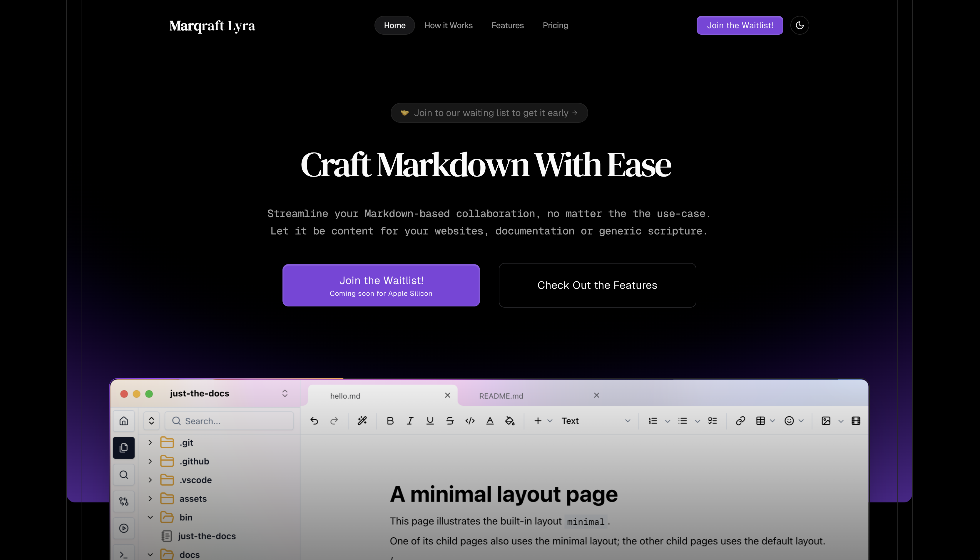The width and height of the screenshot is (980, 560).
Task: Click the insert link icon
Action: pos(740,421)
